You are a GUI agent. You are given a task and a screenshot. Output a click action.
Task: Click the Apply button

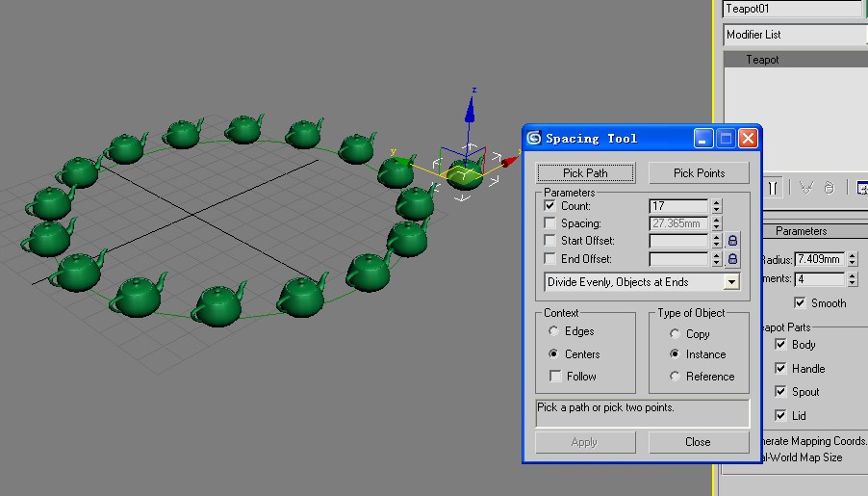(x=584, y=442)
